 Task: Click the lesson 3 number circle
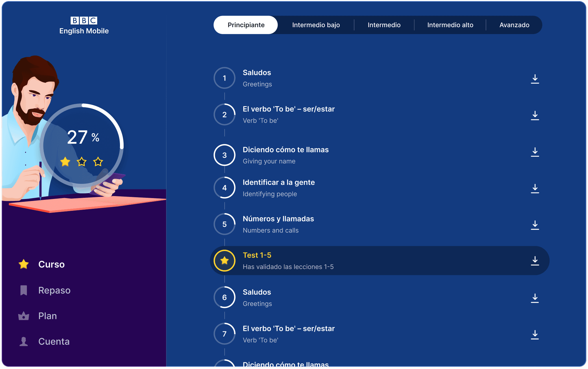[x=225, y=155]
